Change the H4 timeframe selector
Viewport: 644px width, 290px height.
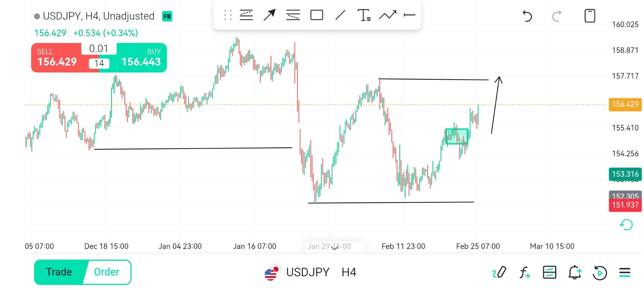click(349, 272)
